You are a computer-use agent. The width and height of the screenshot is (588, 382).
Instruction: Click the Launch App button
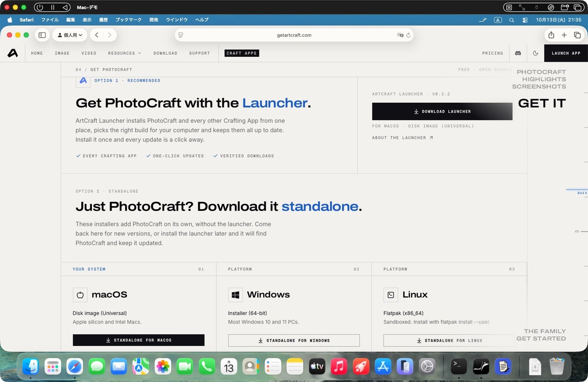click(x=566, y=53)
